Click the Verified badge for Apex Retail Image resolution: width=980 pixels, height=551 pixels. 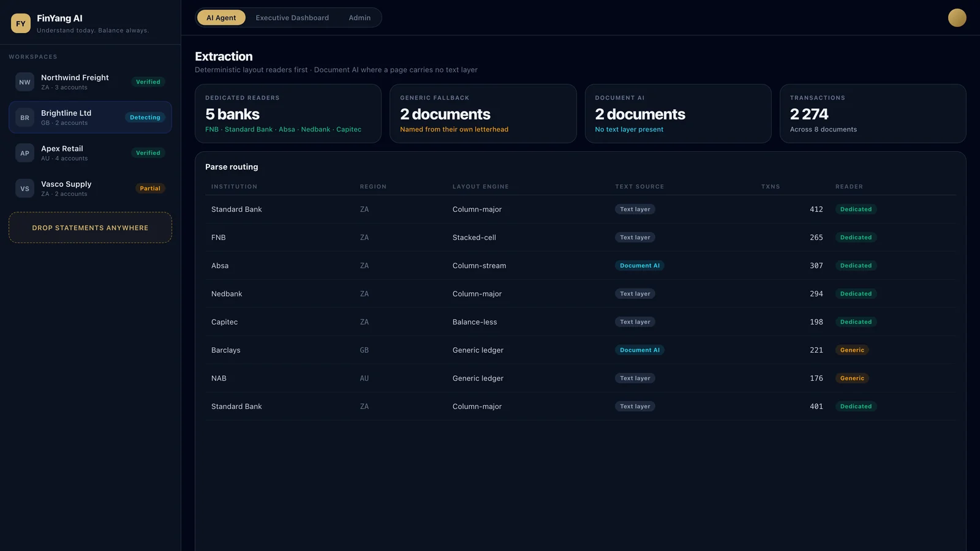point(148,153)
